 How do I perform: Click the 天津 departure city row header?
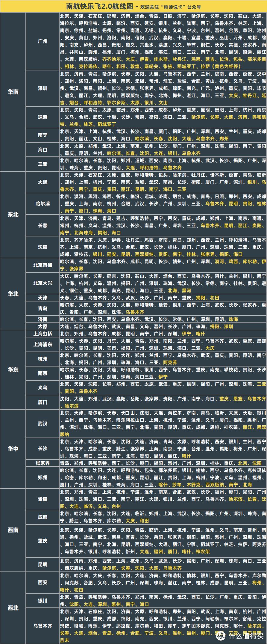coord(43,298)
